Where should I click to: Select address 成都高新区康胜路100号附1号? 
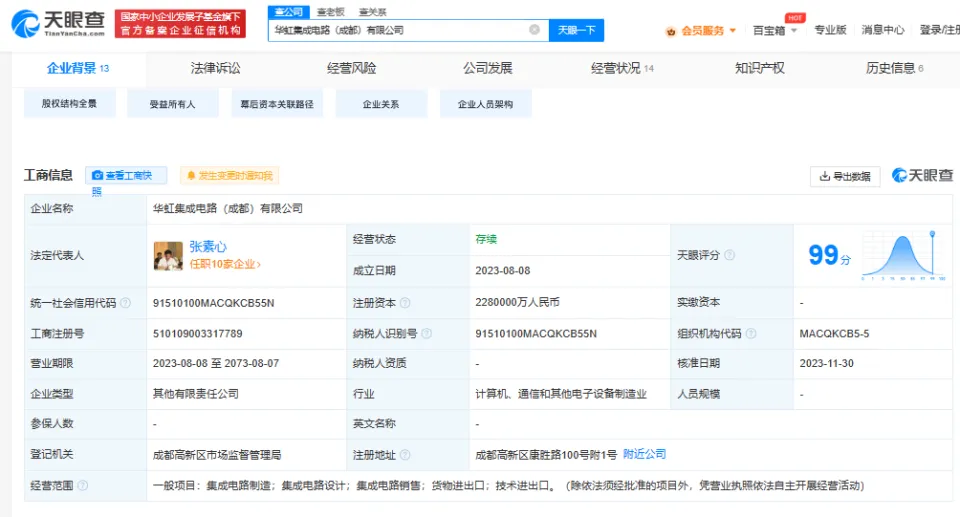(x=546, y=455)
